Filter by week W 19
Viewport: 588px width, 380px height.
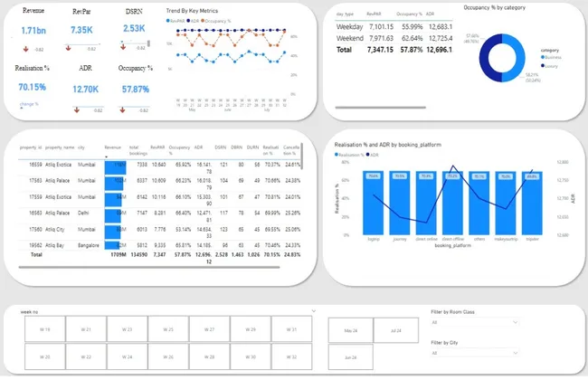pos(45,329)
